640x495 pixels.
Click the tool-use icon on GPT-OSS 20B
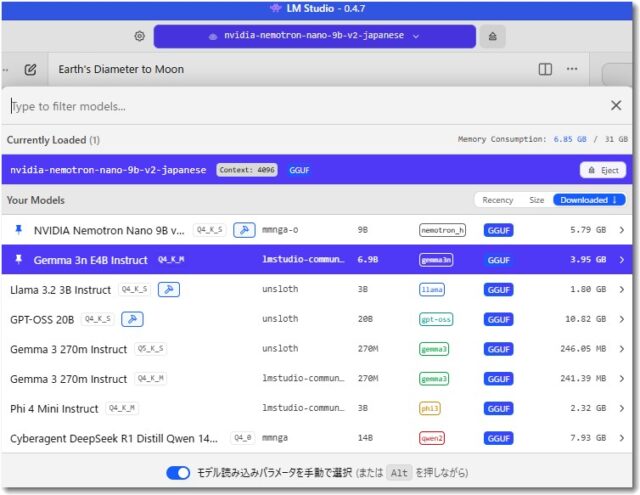132,320
